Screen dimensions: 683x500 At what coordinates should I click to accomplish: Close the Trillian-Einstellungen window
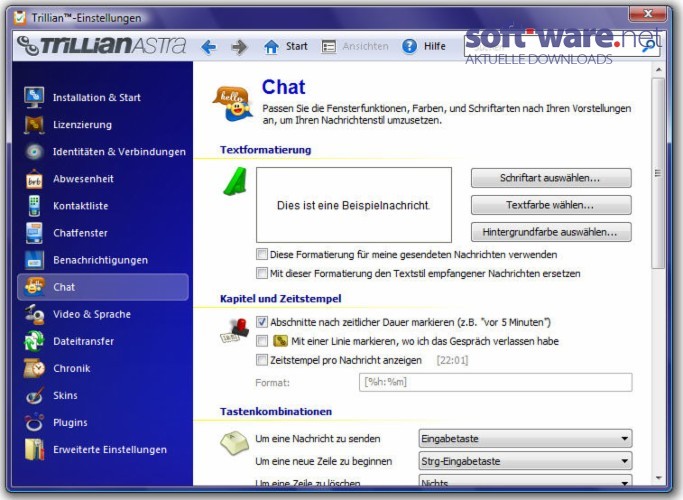pos(648,14)
